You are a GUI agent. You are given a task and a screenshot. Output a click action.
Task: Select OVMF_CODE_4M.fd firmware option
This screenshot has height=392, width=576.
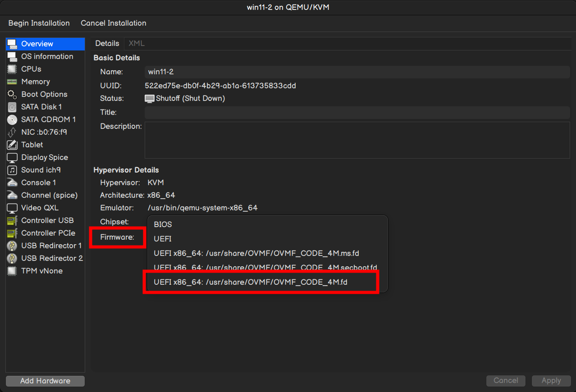(x=268, y=282)
